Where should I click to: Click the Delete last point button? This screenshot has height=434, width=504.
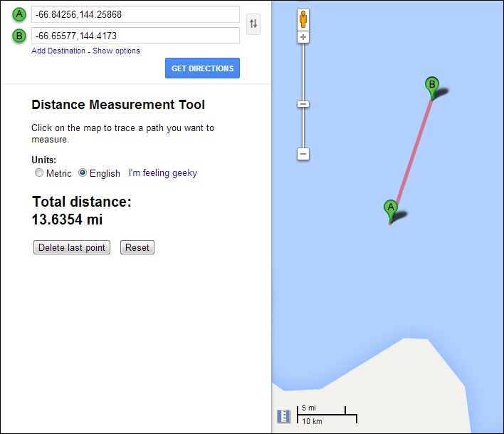coord(72,247)
